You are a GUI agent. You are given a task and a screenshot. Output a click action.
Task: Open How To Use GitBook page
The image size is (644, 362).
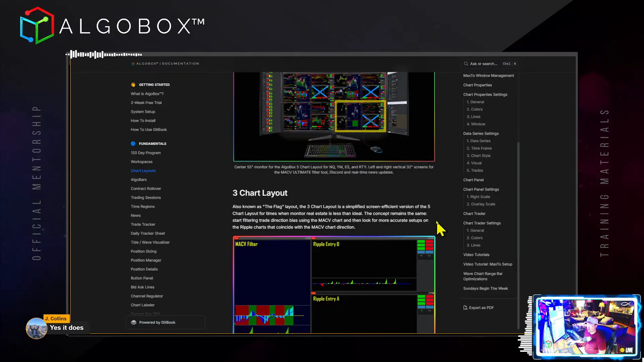pos(149,130)
